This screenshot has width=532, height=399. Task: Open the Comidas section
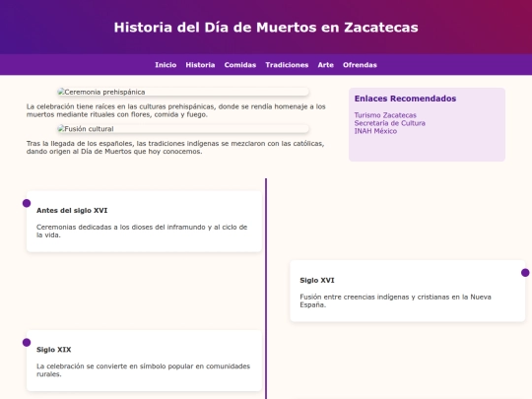[240, 65]
